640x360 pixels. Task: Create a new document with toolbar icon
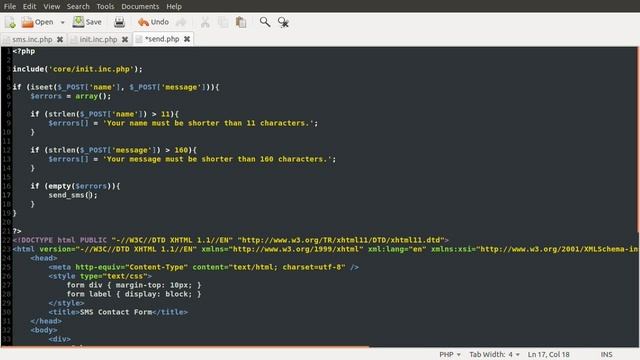pyautogui.click(x=10, y=22)
